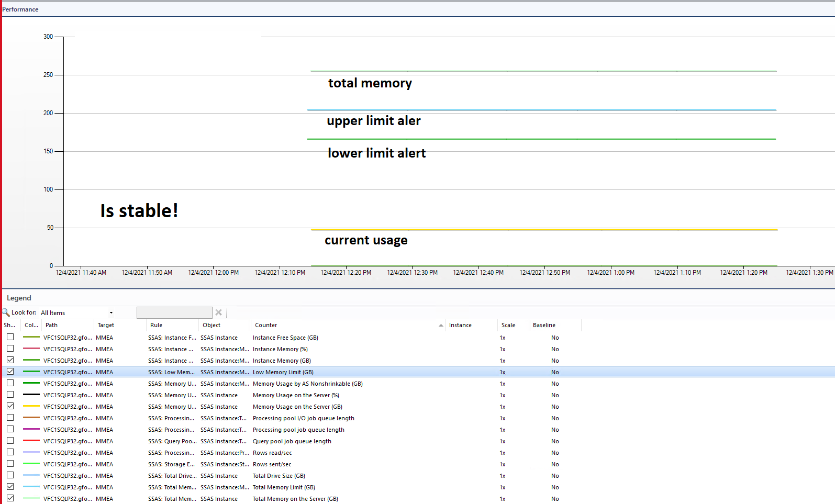Select 'Memory Usage by AS Nonshrinkable (GB)' text
The height and width of the screenshot is (504, 835).
(x=308, y=384)
